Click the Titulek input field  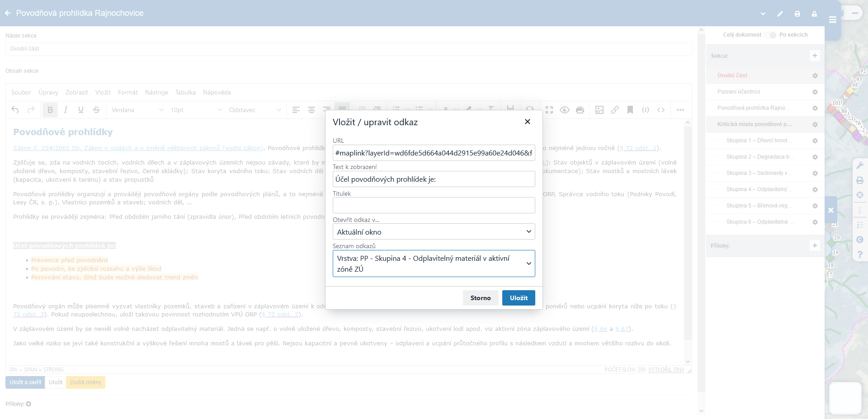coord(434,205)
